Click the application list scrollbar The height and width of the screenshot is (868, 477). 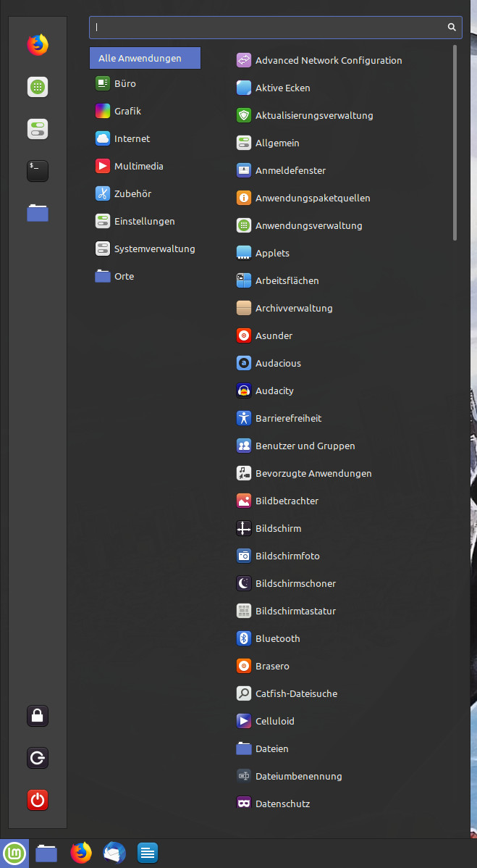455,143
